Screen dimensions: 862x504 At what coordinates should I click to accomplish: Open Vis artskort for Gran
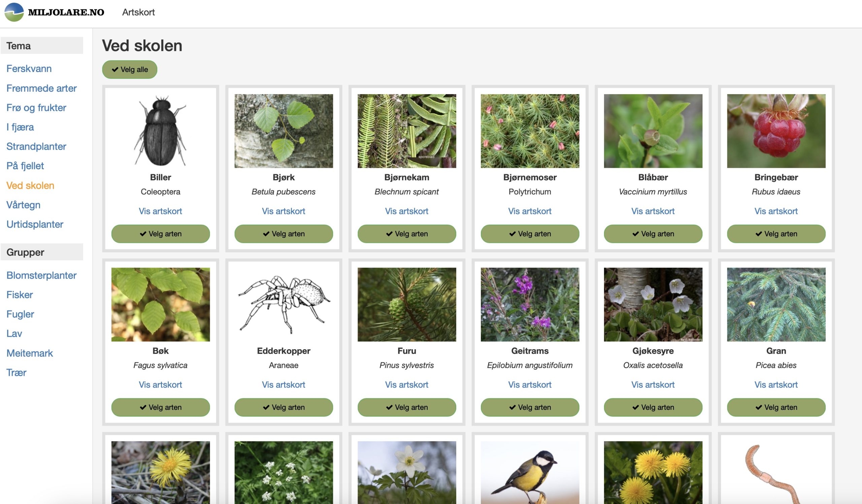(776, 385)
